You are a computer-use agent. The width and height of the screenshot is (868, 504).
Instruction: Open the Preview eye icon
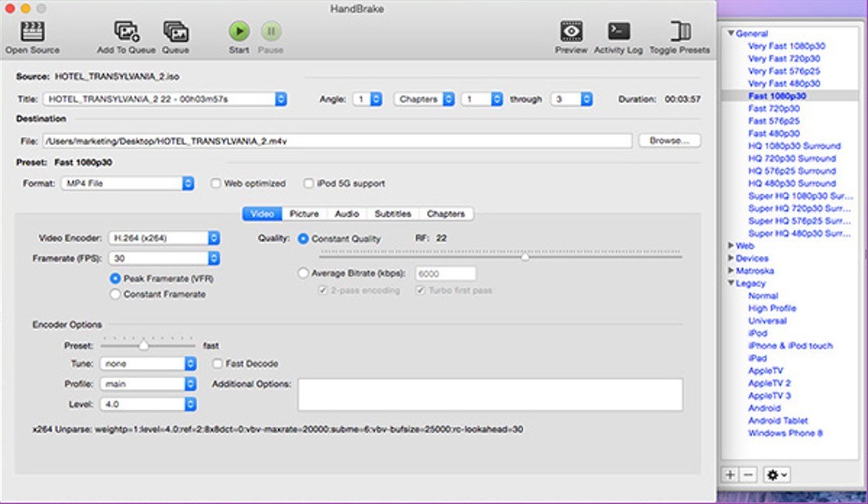pyautogui.click(x=571, y=32)
